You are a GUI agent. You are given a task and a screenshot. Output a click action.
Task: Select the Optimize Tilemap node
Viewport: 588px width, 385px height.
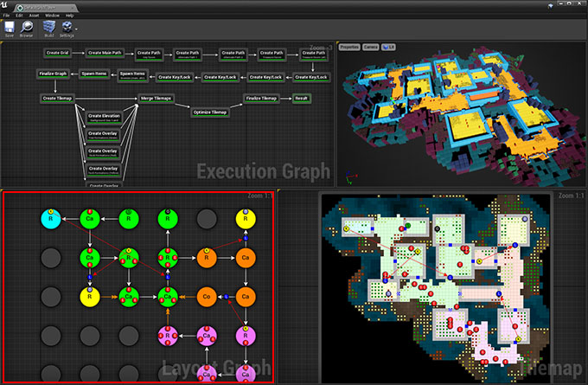pyautogui.click(x=210, y=112)
